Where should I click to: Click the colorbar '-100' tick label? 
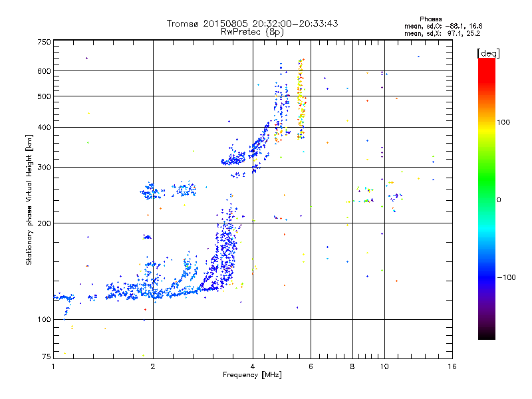506,277
